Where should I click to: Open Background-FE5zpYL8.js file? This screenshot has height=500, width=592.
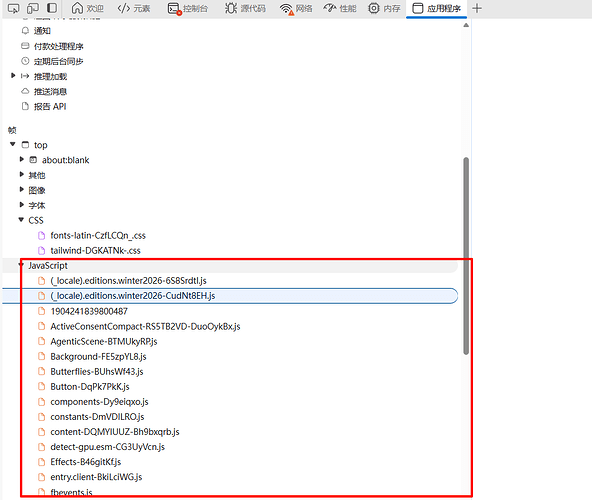tap(98, 356)
